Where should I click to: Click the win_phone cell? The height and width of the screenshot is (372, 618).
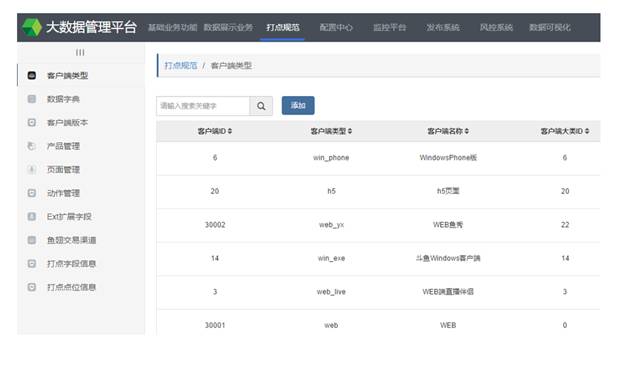(331, 158)
